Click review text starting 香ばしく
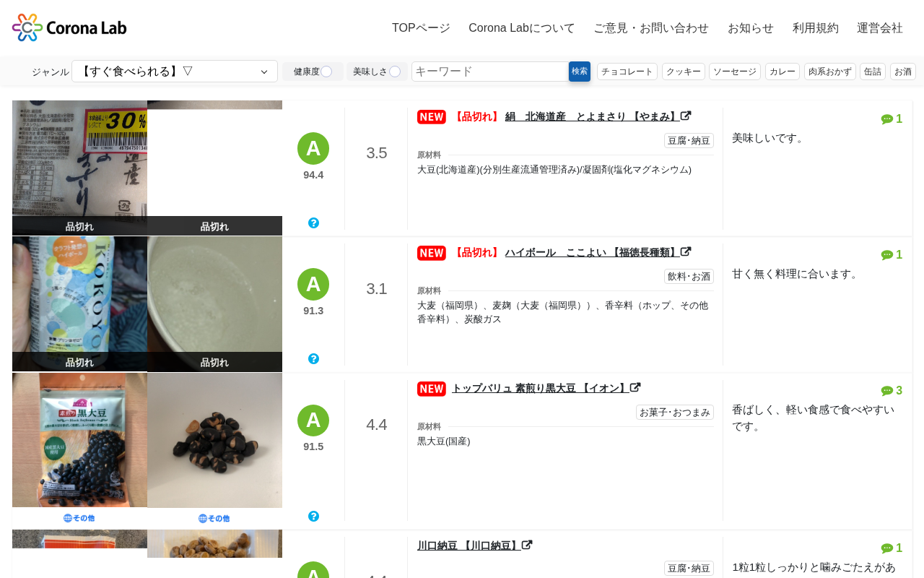The width and height of the screenshot is (924, 578). (x=814, y=418)
